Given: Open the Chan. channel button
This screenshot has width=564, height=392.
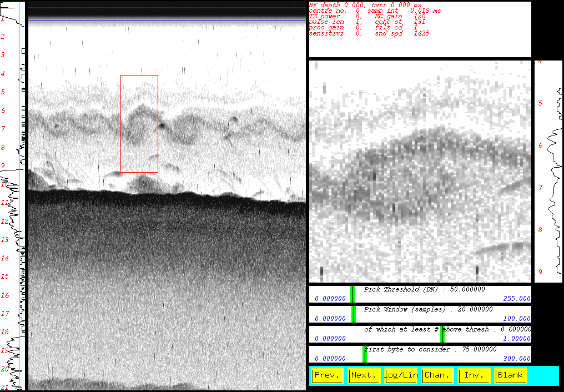Looking at the screenshot, I should point(437,375).
